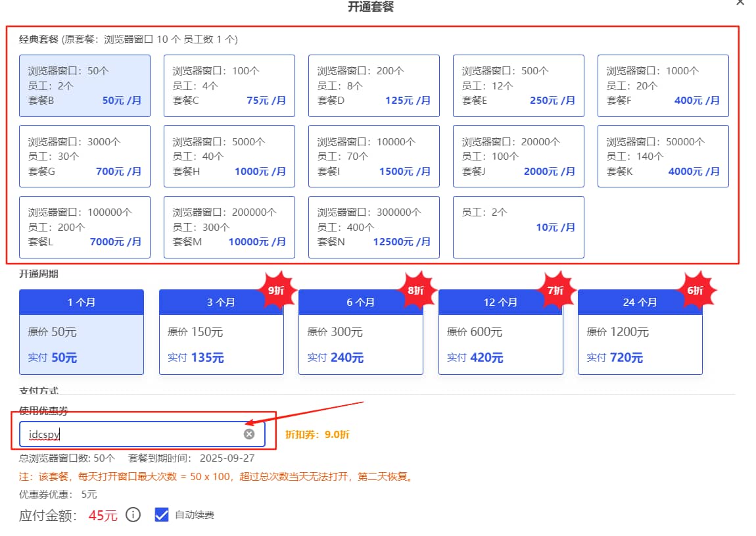Pick 套餐K at 4000元/月

663,156
